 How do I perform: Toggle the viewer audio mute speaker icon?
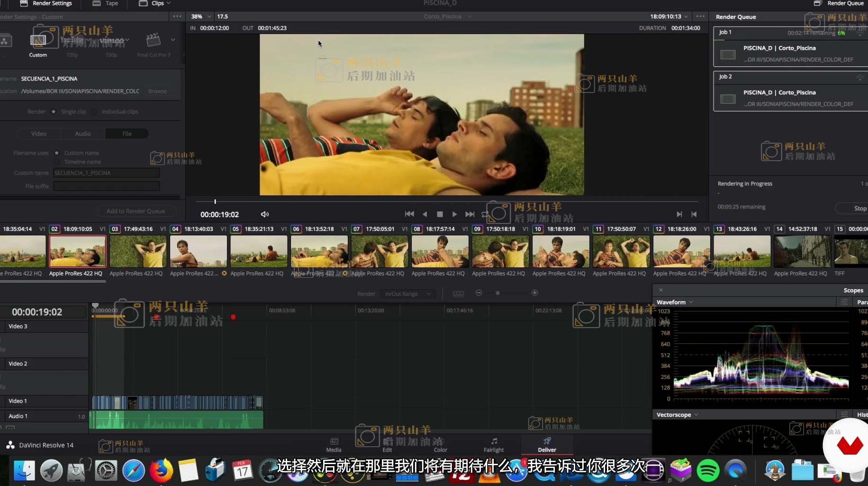point(265,214)
